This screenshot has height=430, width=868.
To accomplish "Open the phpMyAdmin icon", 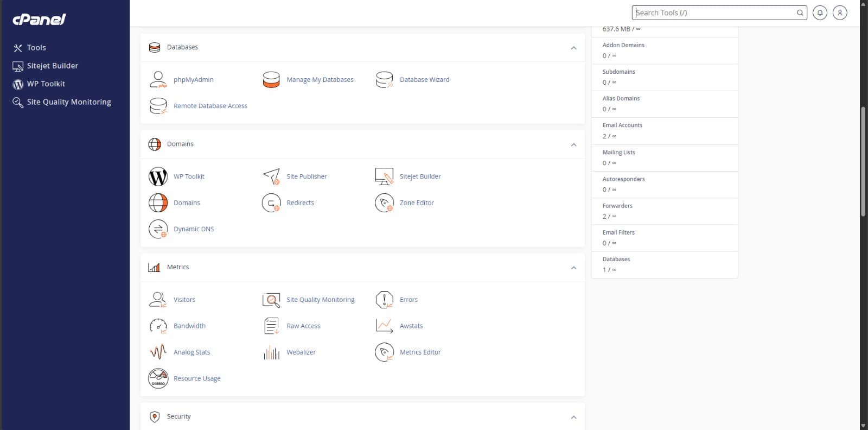I will click(158, 80).
